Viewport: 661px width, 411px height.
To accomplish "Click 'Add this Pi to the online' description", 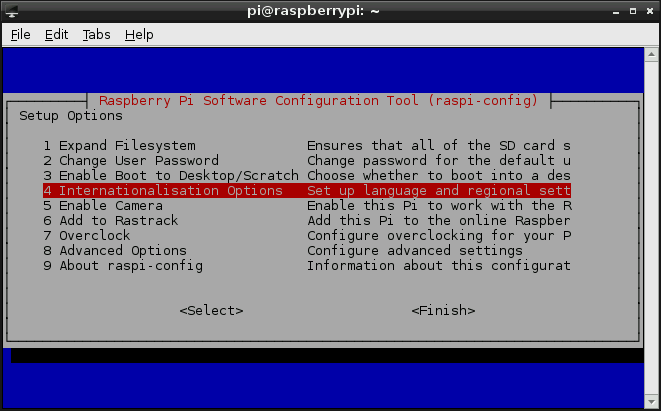I will pyautogui.click(x=439, y=220).
